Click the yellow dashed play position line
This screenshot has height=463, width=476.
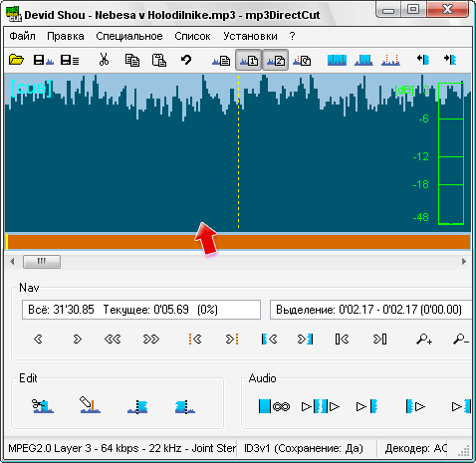click(x=238, y=152)
